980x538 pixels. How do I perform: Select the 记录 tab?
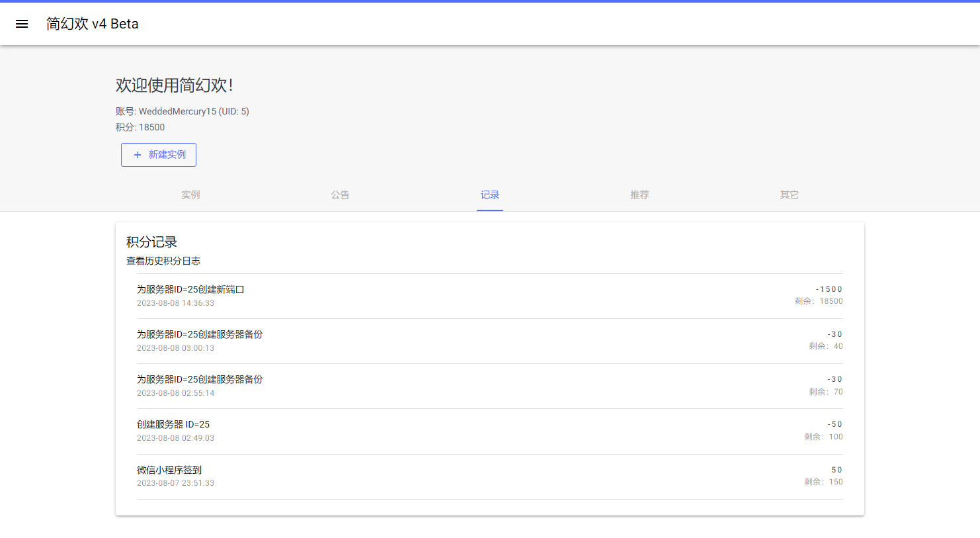pyautogui.click(x=490, y=195)
